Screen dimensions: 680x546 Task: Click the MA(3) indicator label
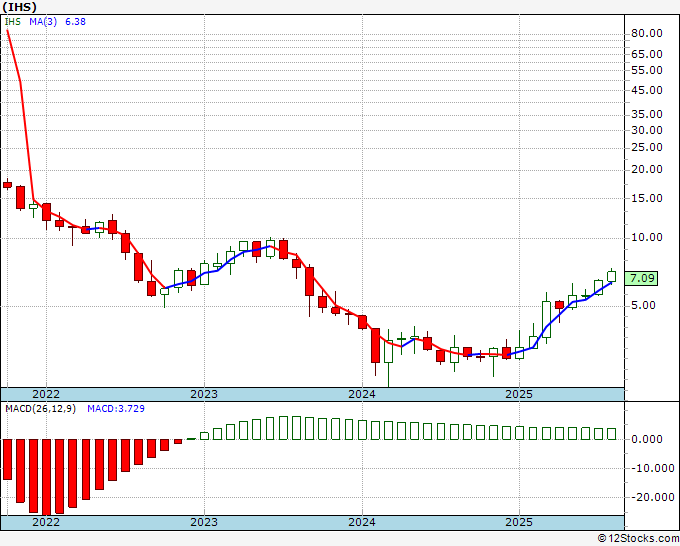click(43, 22)
